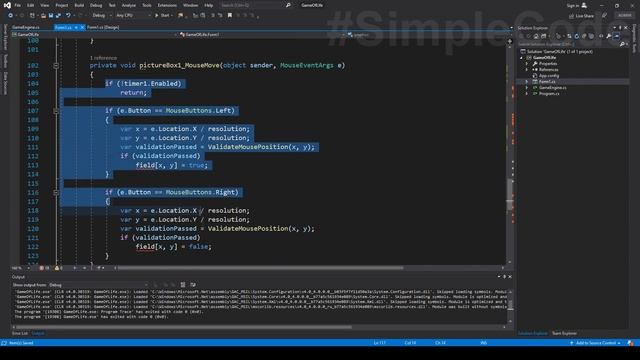Collapse the pictureBox1_MouseMove method outline
This screenshot has width=640, height=360.
56,65
